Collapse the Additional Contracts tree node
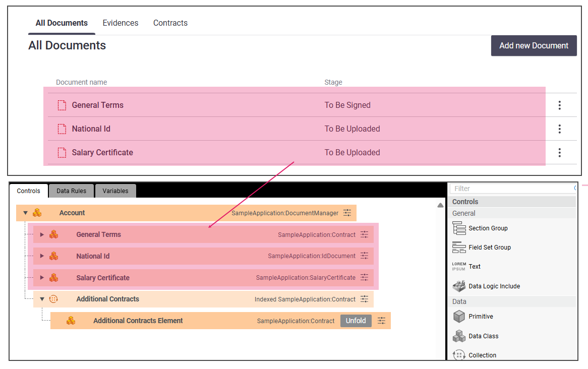The height and width of the screenshot is (369, 588). click(x=42, y=299)
